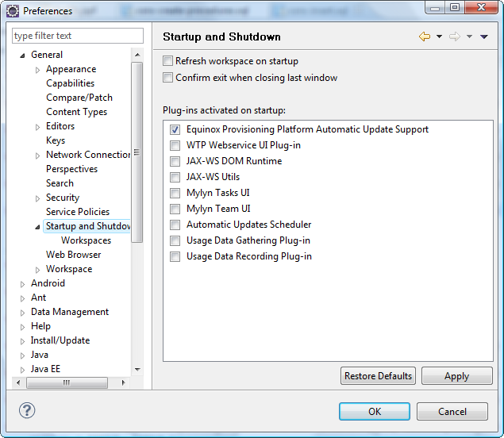The width and height of the screenshot is (504, 438).
Task: Click the tree vertical scrollbar down arrow
Action: (x=137, y=370)
